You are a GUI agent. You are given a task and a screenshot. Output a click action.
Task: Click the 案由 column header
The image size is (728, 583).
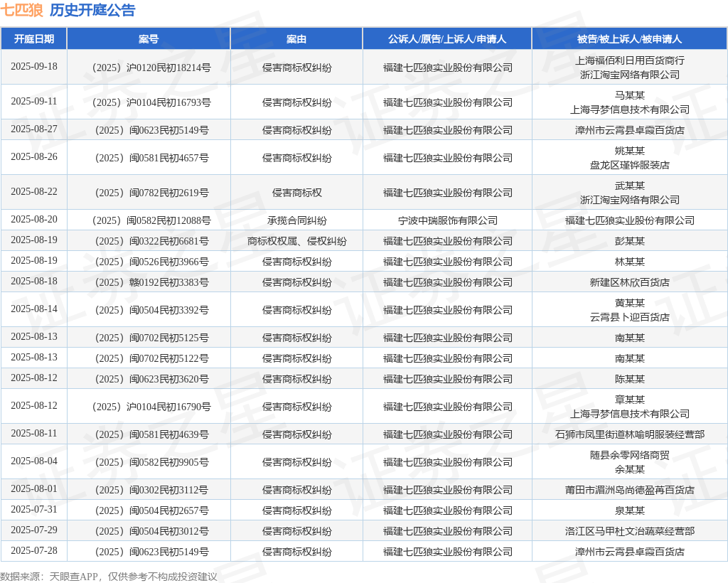click(296, 39)
